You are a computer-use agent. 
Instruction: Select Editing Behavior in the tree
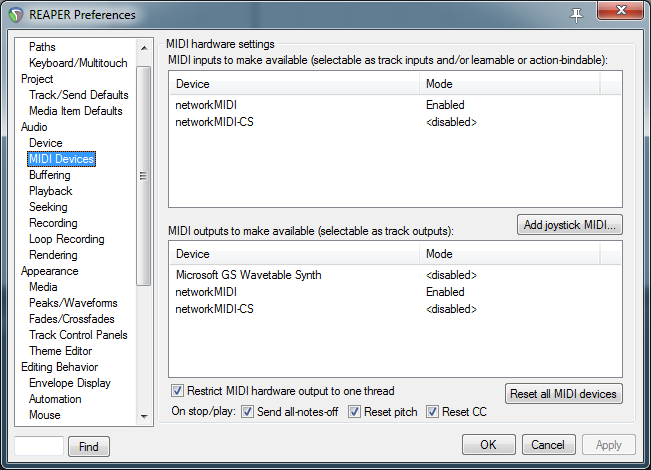[59, 367]
